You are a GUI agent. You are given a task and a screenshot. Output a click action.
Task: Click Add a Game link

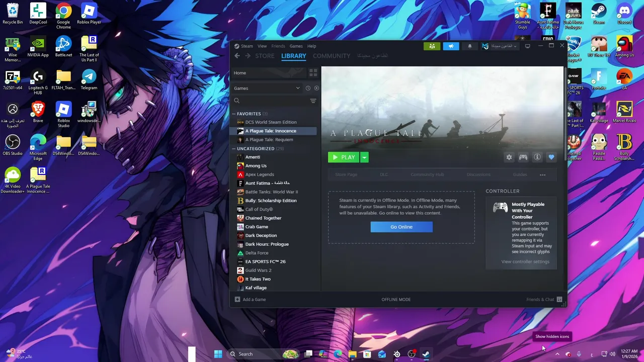(254, 300)
